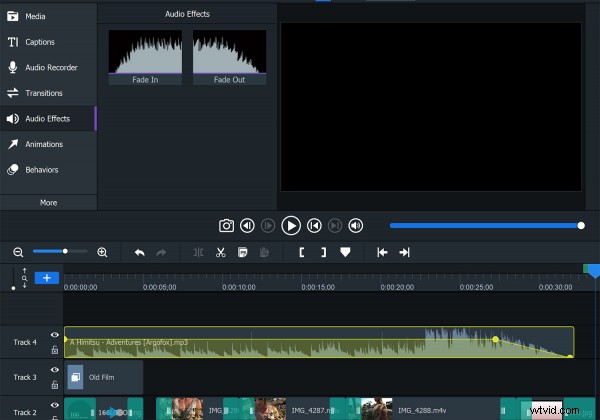Click the Track 2 label
600x420 pixels.
(x=25, y=412)
